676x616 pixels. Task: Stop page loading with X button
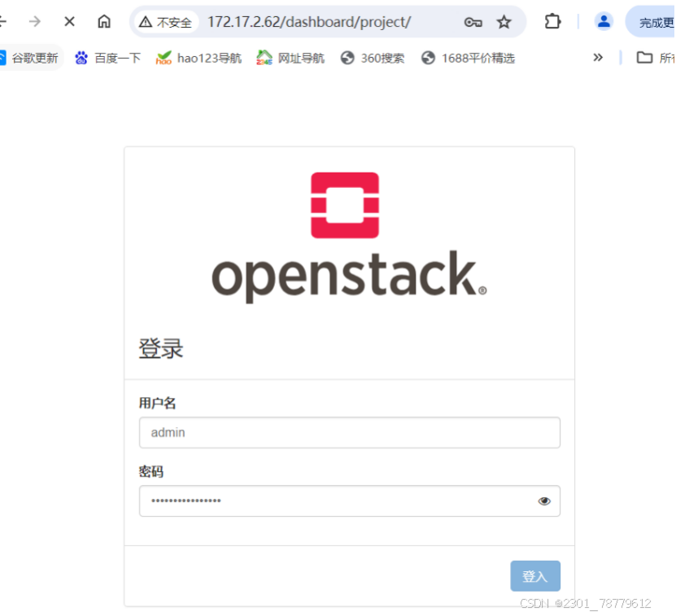click(69, 21)
